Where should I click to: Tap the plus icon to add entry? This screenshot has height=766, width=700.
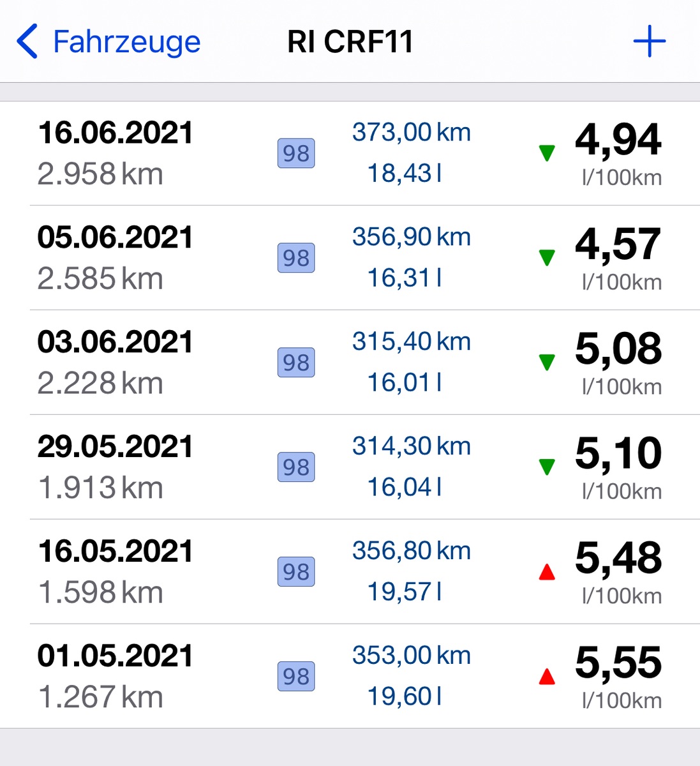pos(649,42)
